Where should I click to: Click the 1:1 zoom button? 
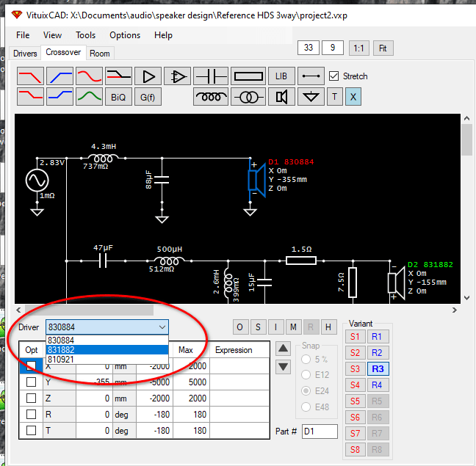pos(358,48)
